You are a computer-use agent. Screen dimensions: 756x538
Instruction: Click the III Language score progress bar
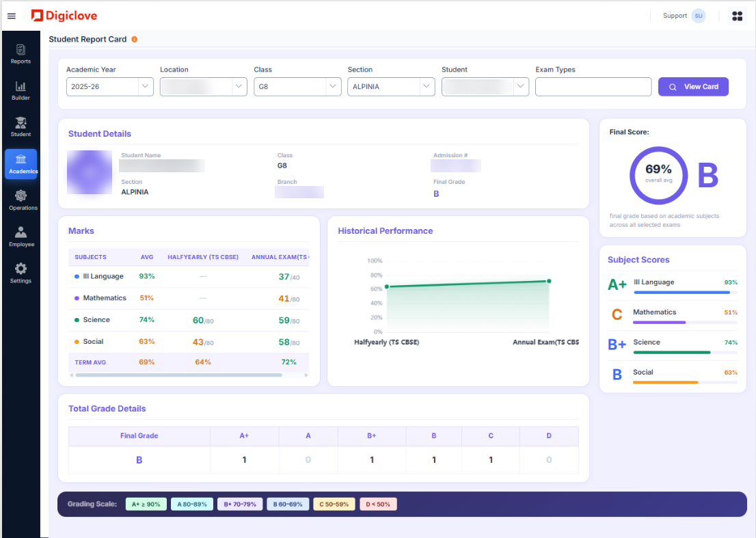[686, 293]
